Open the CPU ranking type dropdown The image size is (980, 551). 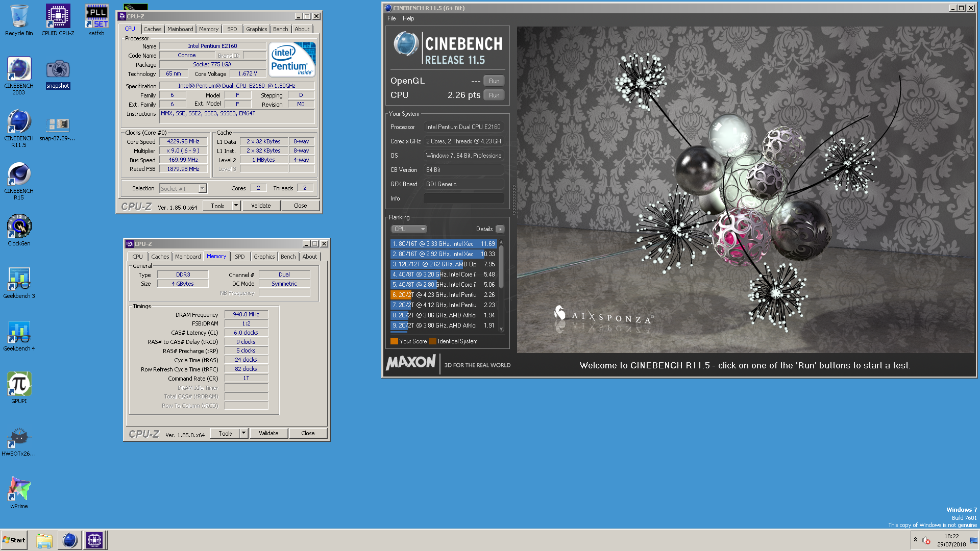[x=409, y=229]
